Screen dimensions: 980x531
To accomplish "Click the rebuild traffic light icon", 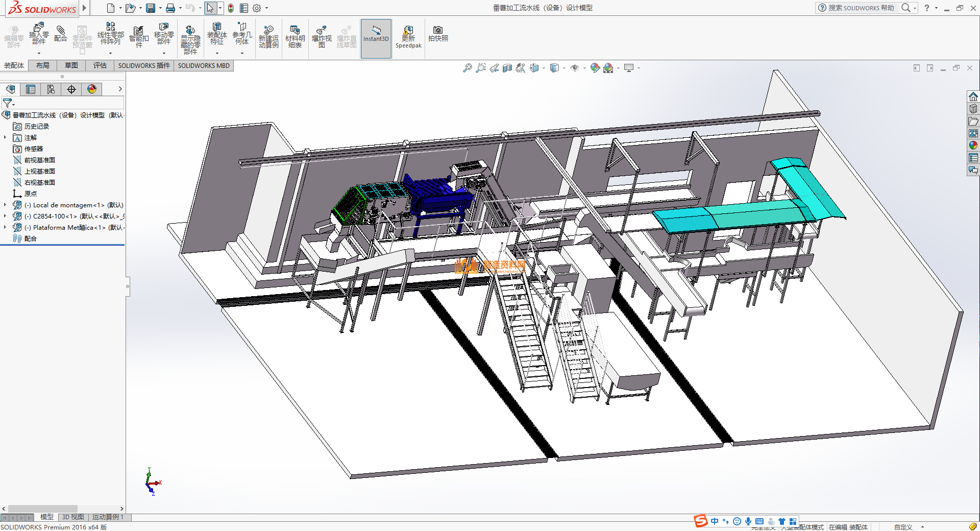I will click(x=231, y=8).
